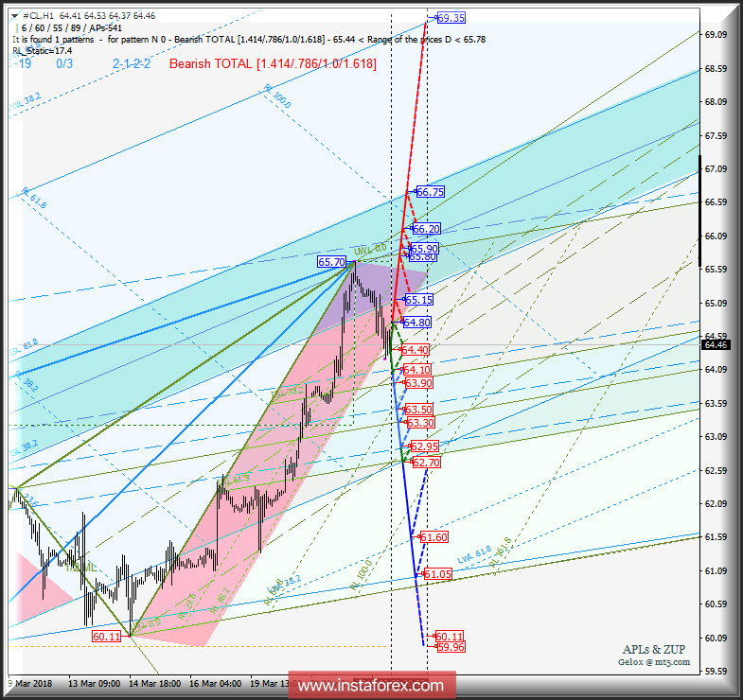Click the 67.09 price axis tick
Image resolution: width=743 pixels, height=700 pixels.
click(x=716, y=169)
